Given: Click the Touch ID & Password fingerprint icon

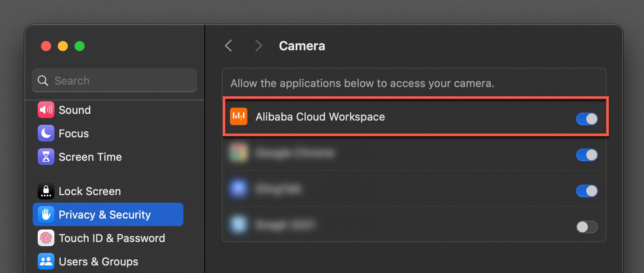Looking at the screenshot, I should pos(46,238).
